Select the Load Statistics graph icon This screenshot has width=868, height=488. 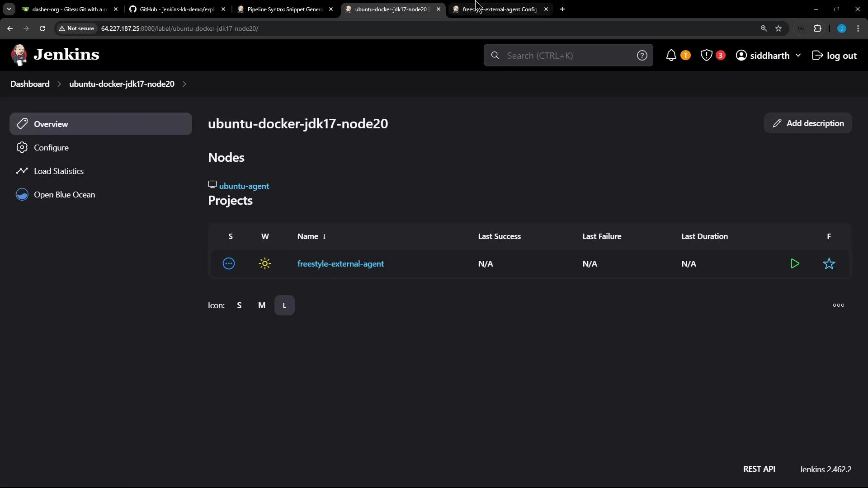(x=22, y=171)
